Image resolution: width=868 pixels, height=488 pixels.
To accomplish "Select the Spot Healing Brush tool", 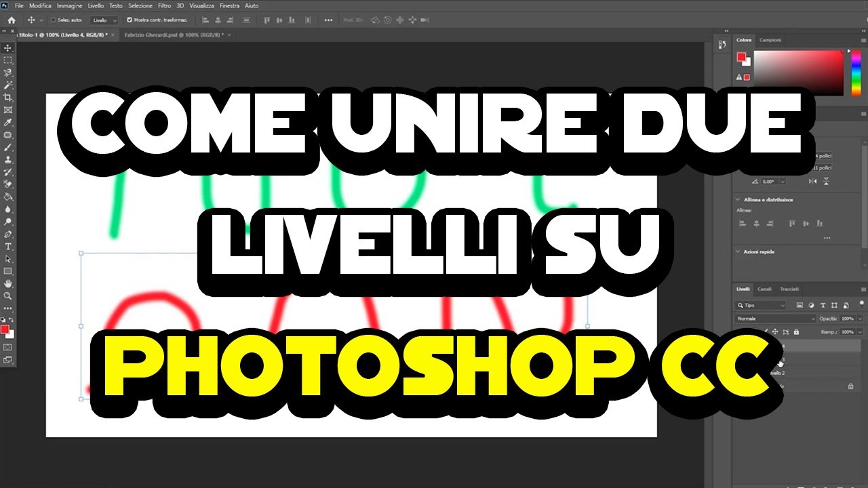I will 8,135.
